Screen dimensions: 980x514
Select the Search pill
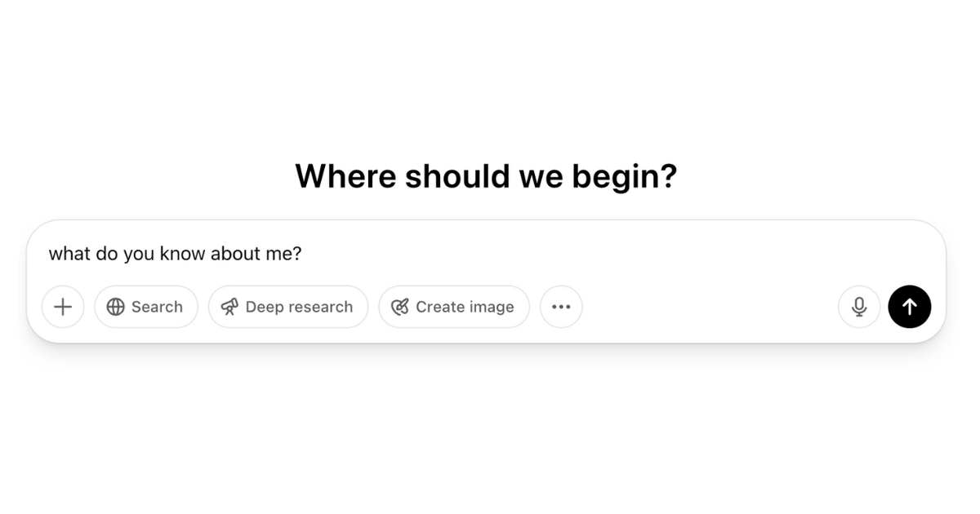(146, 307)
